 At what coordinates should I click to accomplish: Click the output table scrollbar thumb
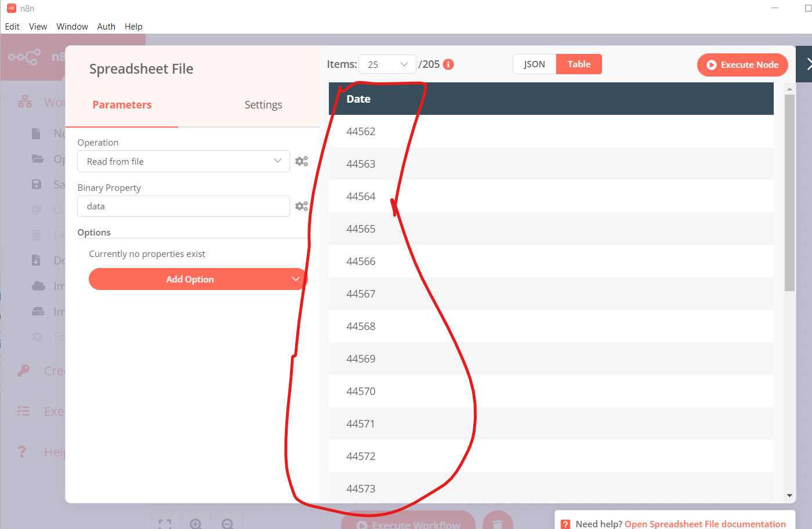(789, 193)
